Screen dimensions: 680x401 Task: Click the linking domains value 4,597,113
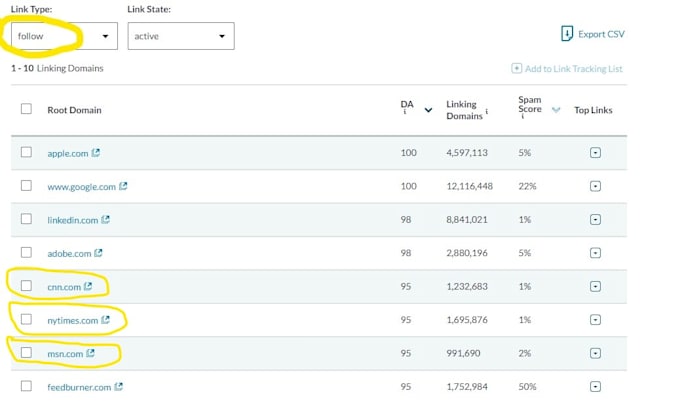point(467,153)
